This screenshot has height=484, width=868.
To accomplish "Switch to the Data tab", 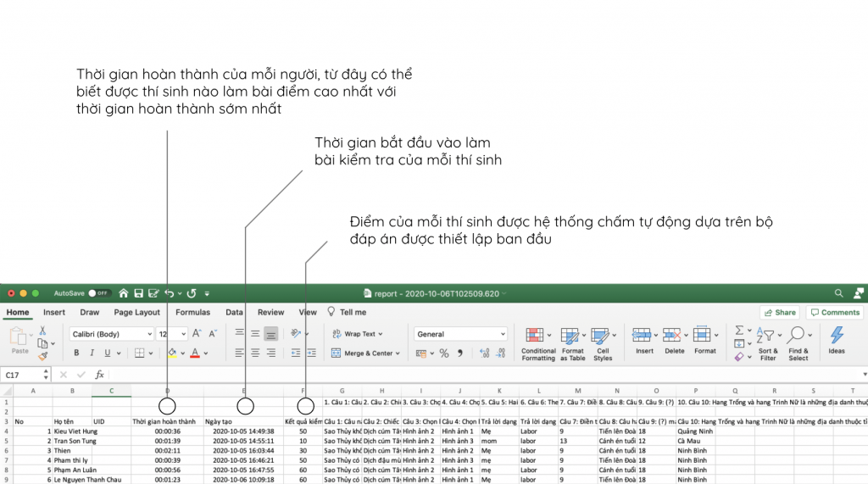I will point(234,312).
